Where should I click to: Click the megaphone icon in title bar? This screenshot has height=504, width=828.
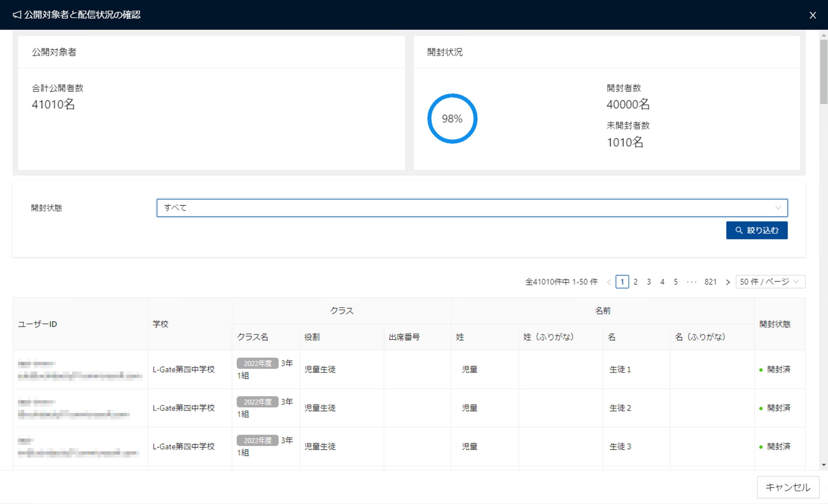[x=17, y=15]
